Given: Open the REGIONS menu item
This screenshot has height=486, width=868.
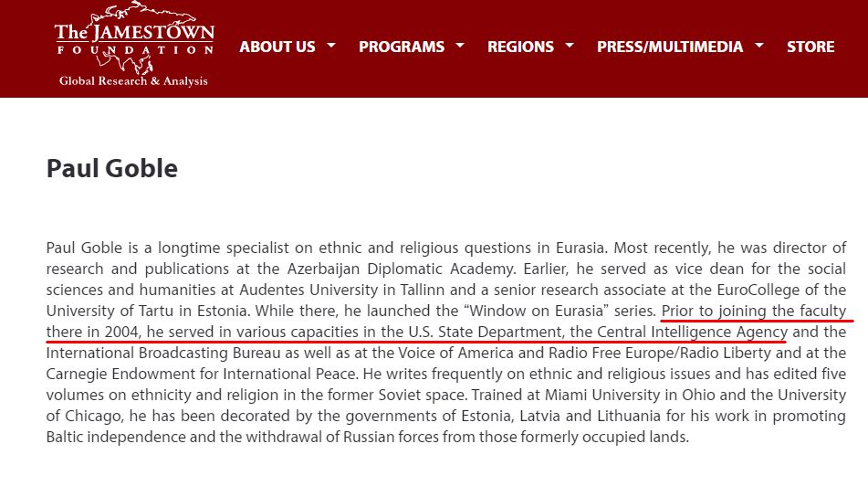Looking at the screenshot, I should [x=520, y=47].
